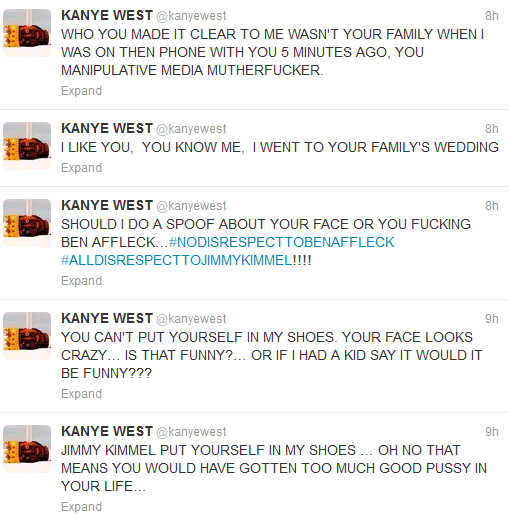The width and height of the screenshot is (509, 515).
Task: Open 8h timestamp on the 'MANIPULATIVE MEDIA' tweet
Action: point(492,16)
